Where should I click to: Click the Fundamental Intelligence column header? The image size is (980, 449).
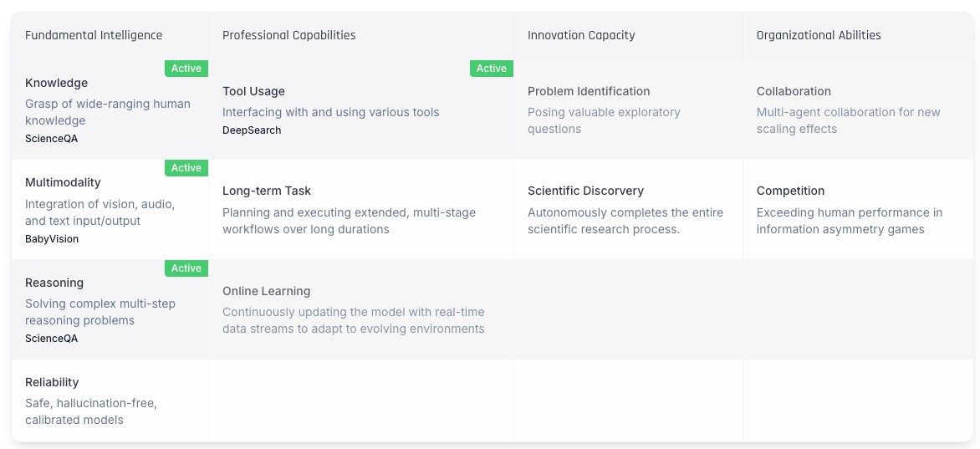94,35
